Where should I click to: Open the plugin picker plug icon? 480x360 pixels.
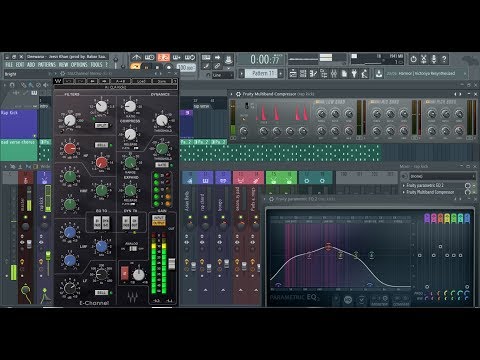pyautogui.click(x=354, y=73)
